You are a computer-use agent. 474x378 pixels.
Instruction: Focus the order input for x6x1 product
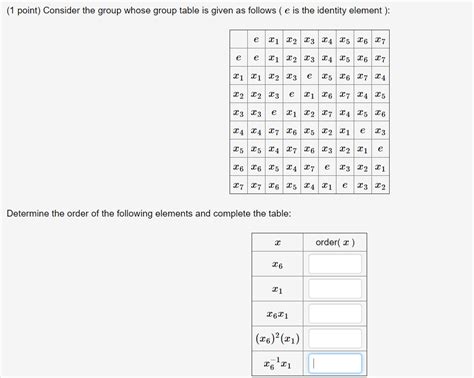point(335,314)
